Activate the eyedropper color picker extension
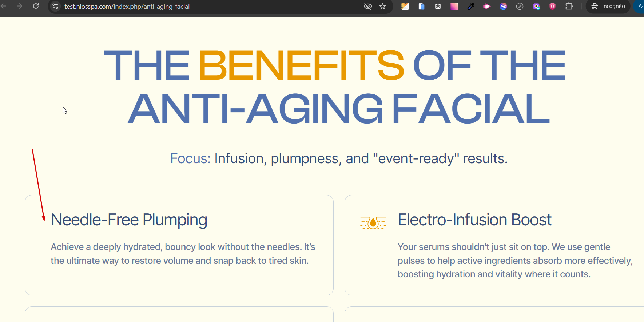The image size is (644, 322). point(471,6)
